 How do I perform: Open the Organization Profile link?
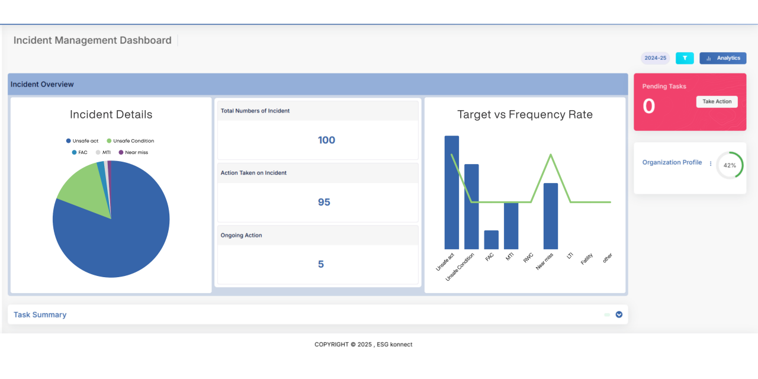pos(672,162)
